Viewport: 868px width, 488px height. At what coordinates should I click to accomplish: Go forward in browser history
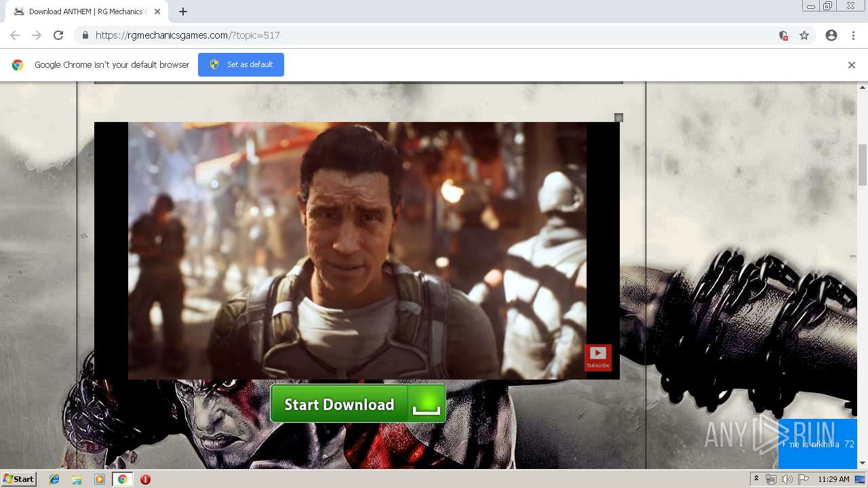coord(37,35)
